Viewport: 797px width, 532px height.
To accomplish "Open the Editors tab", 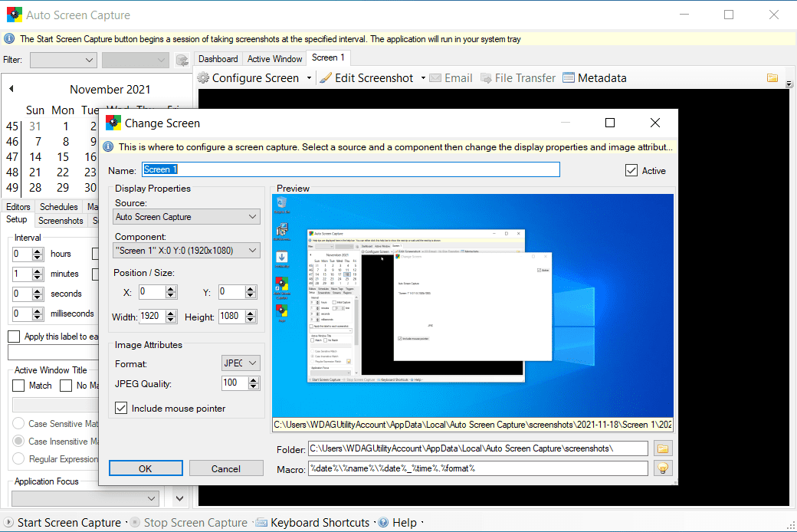I will [x=18, y=207].
